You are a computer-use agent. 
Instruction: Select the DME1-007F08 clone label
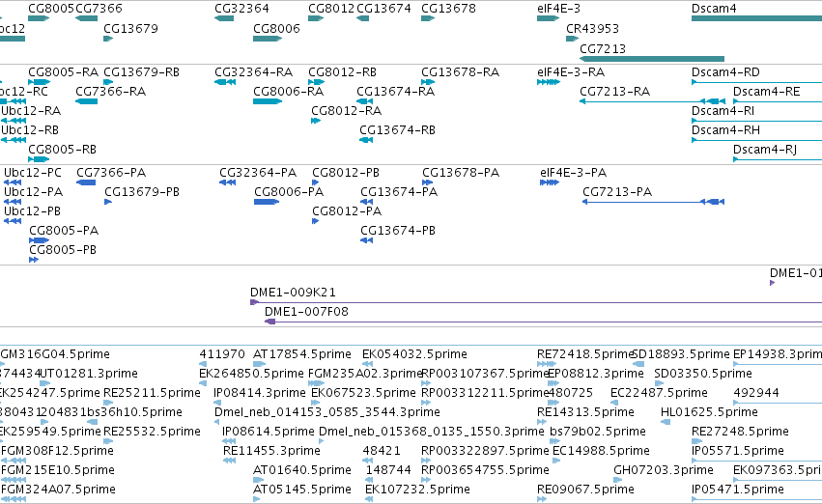click(306, 312)
